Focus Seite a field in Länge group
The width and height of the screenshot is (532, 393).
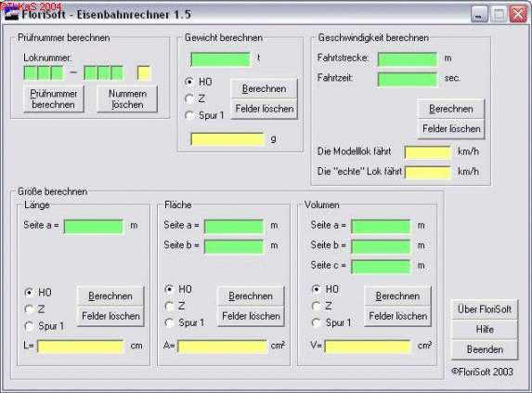(x=94, y=227)
